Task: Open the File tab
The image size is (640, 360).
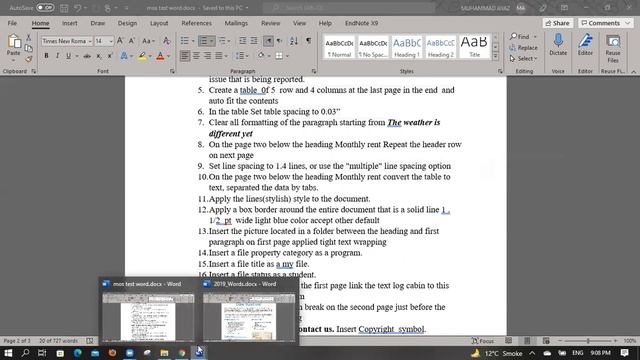Action: (x=12, y=23)
